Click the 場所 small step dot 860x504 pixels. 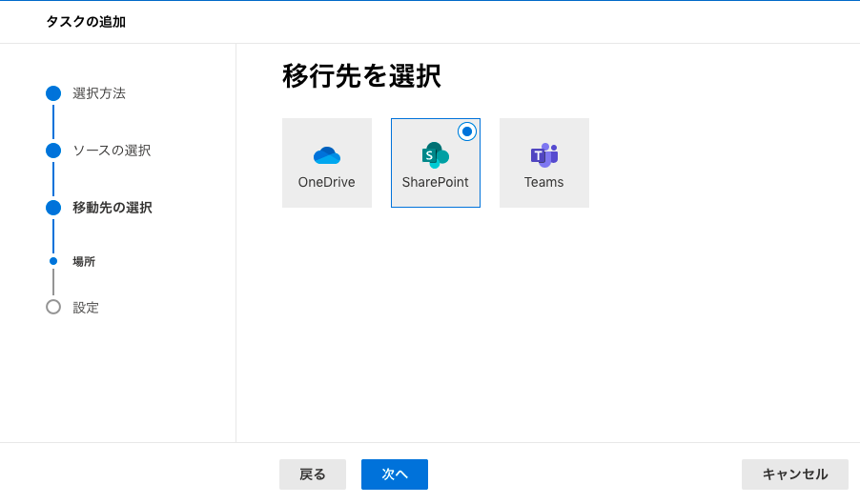pos(53,261)
